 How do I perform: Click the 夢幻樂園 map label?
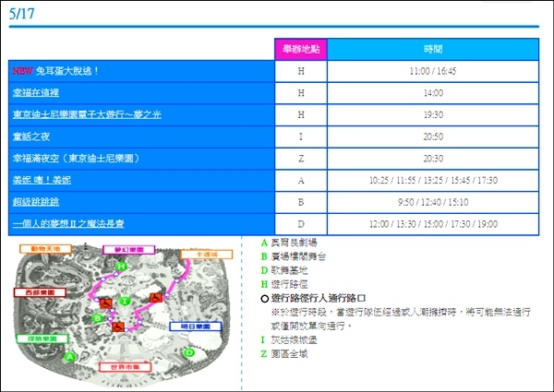tap(129, 250)
